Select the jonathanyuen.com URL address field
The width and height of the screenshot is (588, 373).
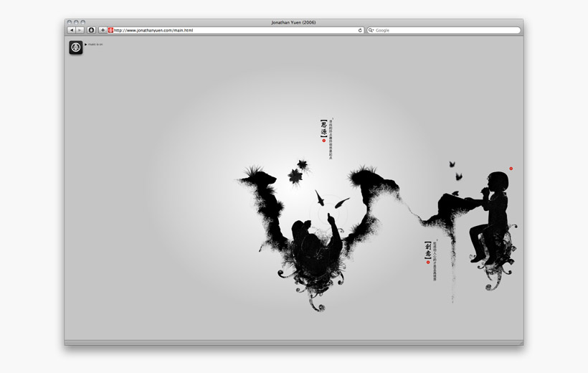click(235, 30)
